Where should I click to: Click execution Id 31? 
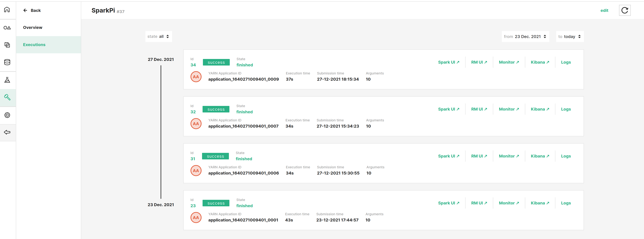point(193,159)
